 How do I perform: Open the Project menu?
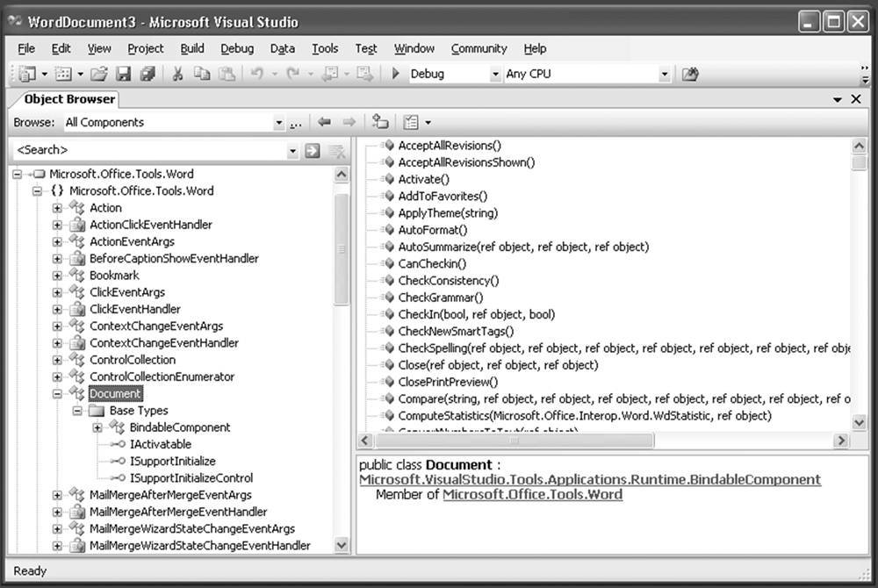click(146, 48)
